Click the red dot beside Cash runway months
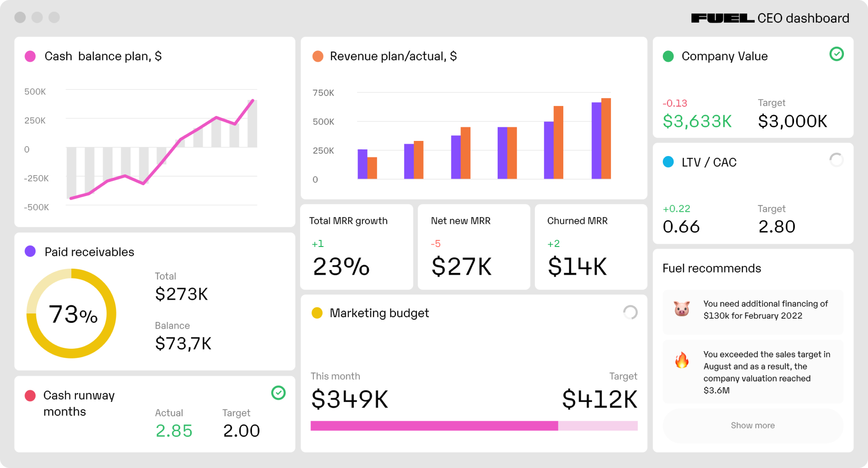This screenshot has width=868, height=468. [x=30, y=395]
